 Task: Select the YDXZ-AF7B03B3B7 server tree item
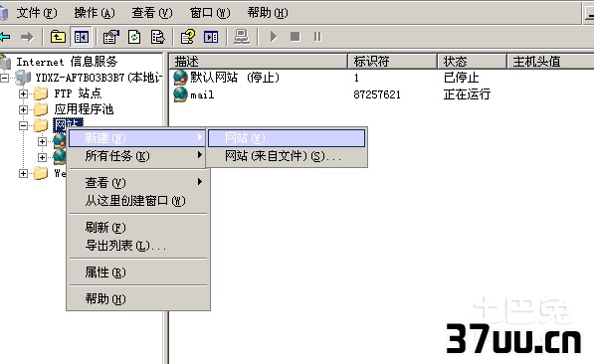tap(99, 78)
